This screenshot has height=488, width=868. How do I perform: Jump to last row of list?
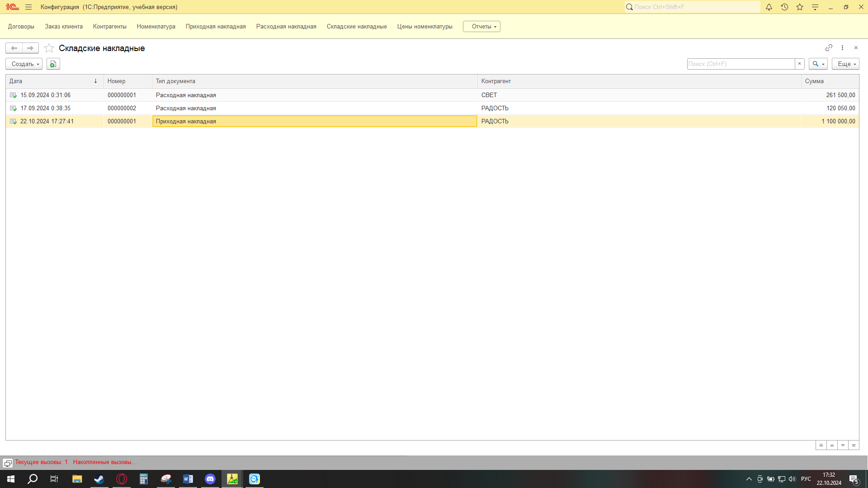coord(854,445)
